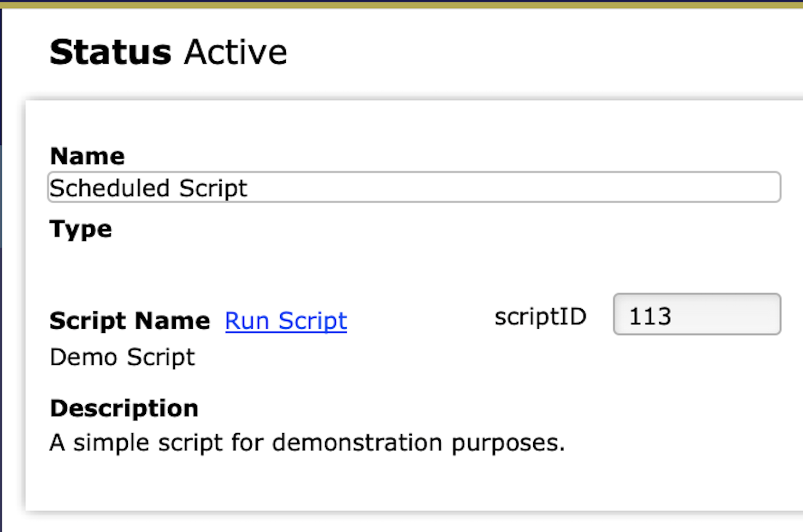This screenshot has height=532, width=803.
Task: Click the bold Status heading
Action: click(x=110, y=52)
